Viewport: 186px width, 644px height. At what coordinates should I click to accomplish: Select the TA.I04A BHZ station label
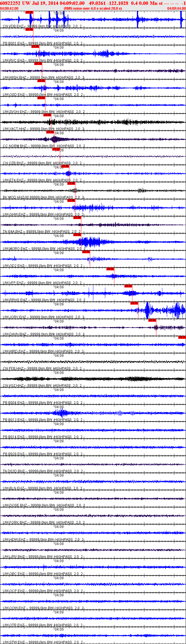coord(13,232)
